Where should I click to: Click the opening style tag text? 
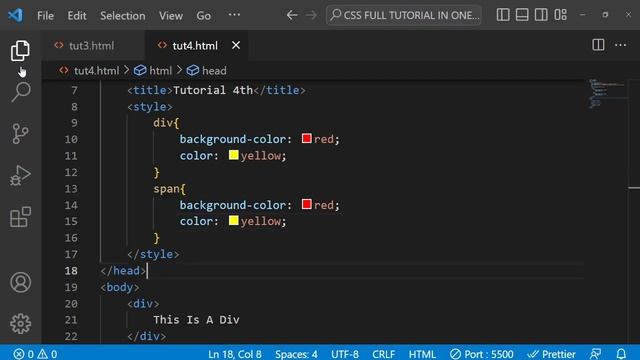point(150,107)
